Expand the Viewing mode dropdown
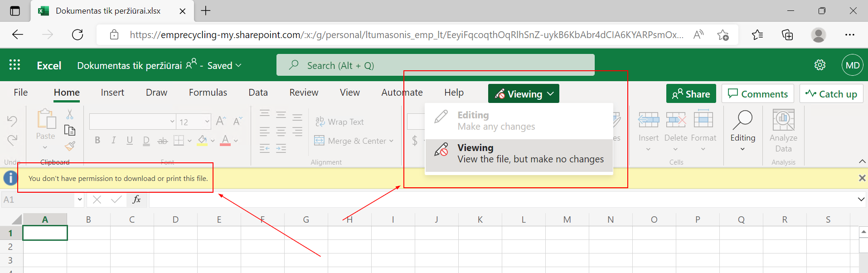 [x=524, y=94]
